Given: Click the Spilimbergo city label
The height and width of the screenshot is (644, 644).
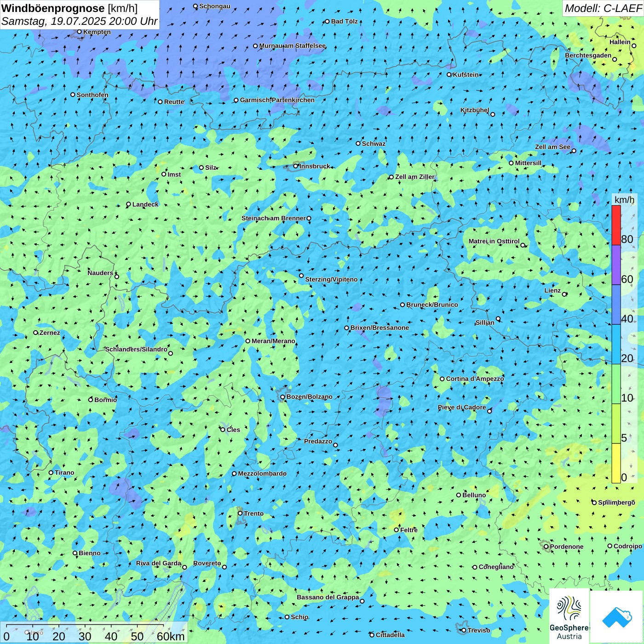Looking at the screenshot, I should (x=617, y=502).
